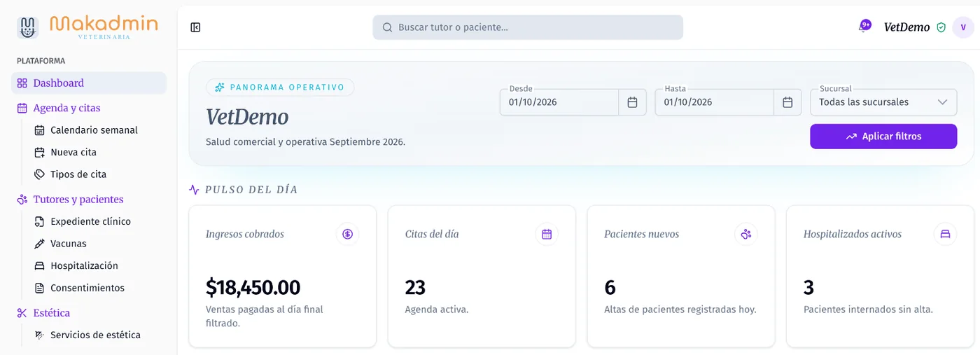Screen dimensions: 980x355
Task: Click the Nueva cita calendar-plus icon
Action: click(x=39, y=152)
